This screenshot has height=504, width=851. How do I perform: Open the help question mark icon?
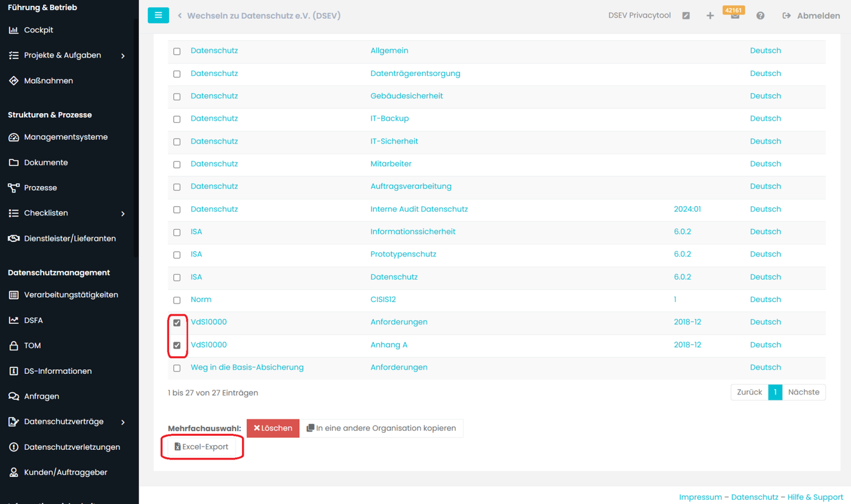coord(760,16)
